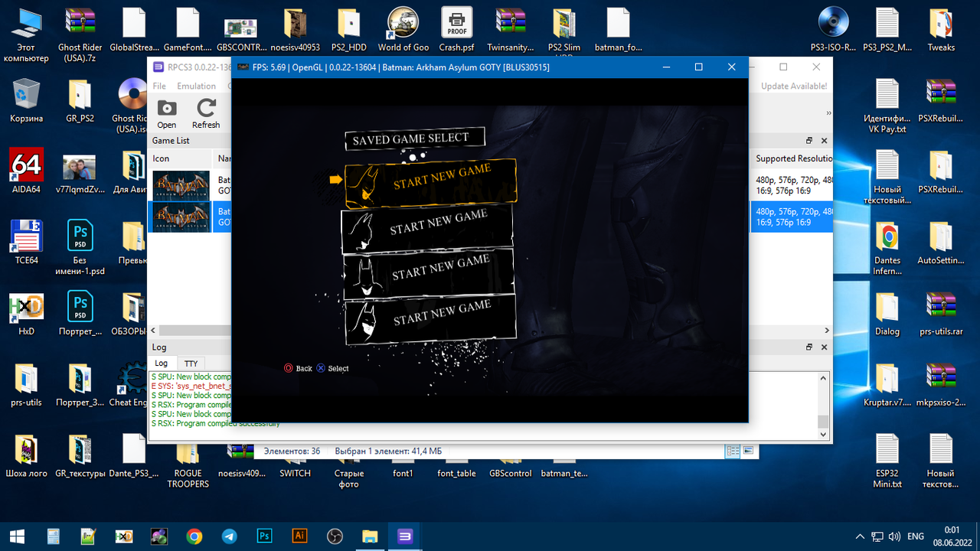The image size is (980, 551).
Task: Open Telegram from the taskbar
Action: coord(229,536)
